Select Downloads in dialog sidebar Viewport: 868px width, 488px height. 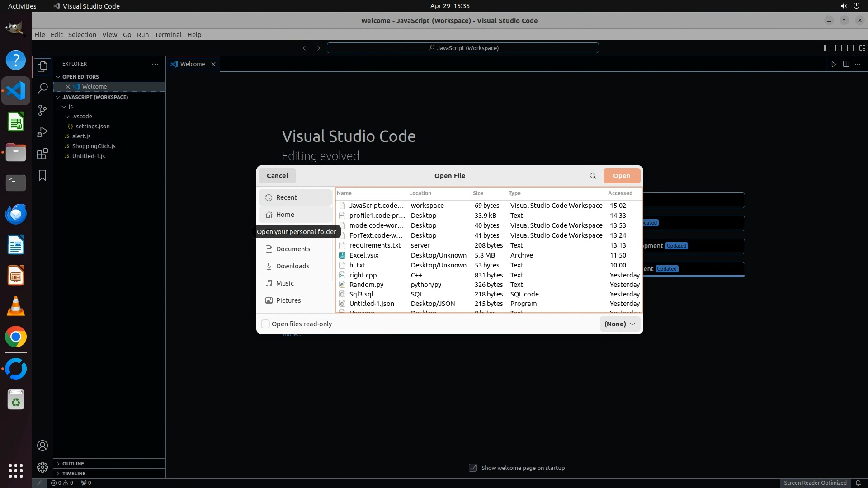click(x=292, y=266)
